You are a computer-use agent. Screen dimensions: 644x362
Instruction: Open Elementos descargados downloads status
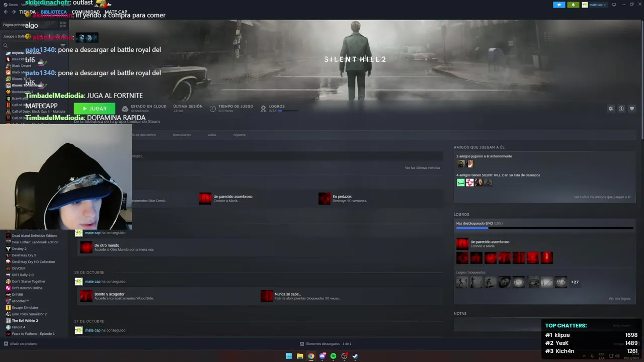pos(326,344)
